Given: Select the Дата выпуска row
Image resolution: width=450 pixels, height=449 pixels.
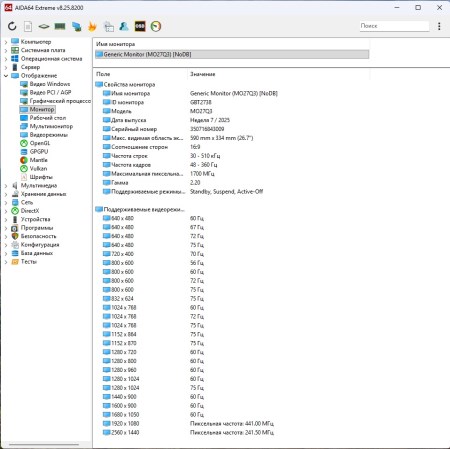Looking at the screenshot, I should coord(231,120).
